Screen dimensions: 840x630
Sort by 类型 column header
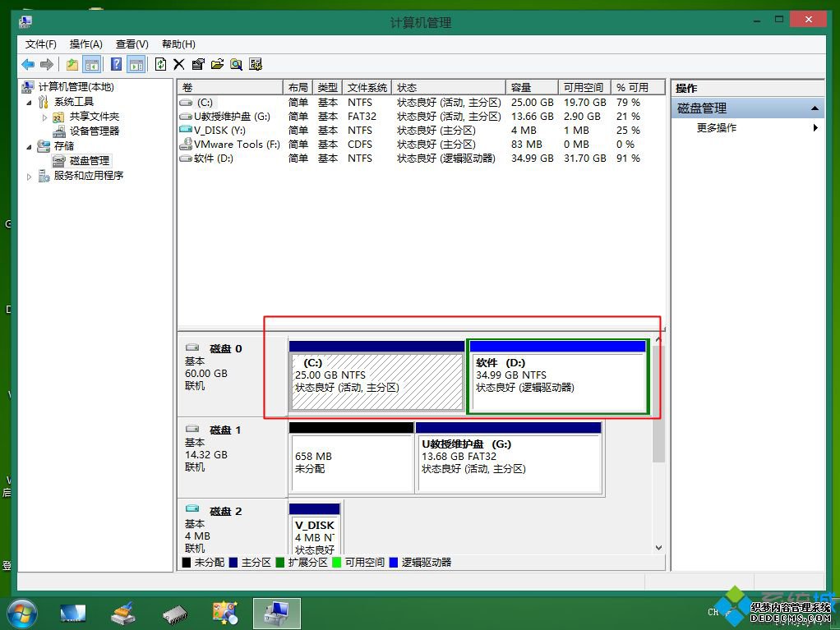(x=327, y=87)
